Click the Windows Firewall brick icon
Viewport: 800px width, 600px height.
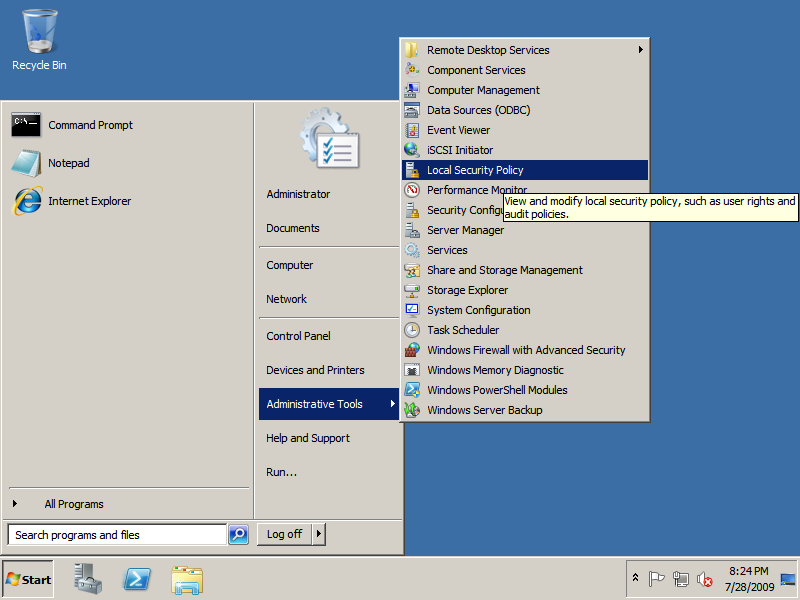tap(412, 350)
